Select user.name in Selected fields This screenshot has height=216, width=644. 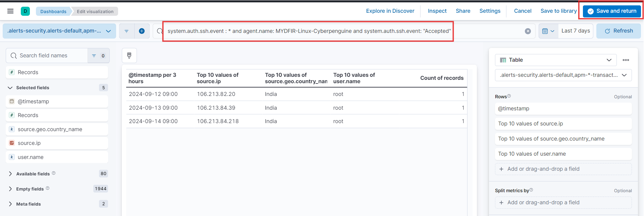(x=57, y=157)
